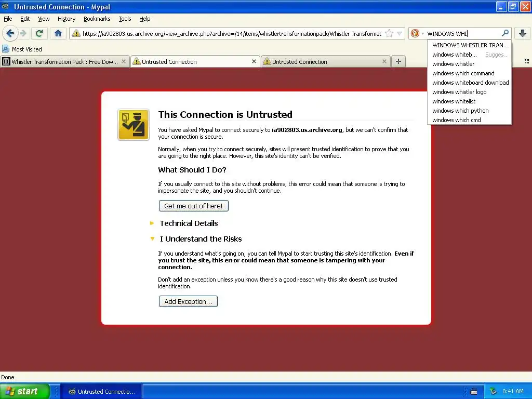Close the third Untrusted Connection tab
The width and height of the screenshot is (532, 399).
tap(384, 61)
